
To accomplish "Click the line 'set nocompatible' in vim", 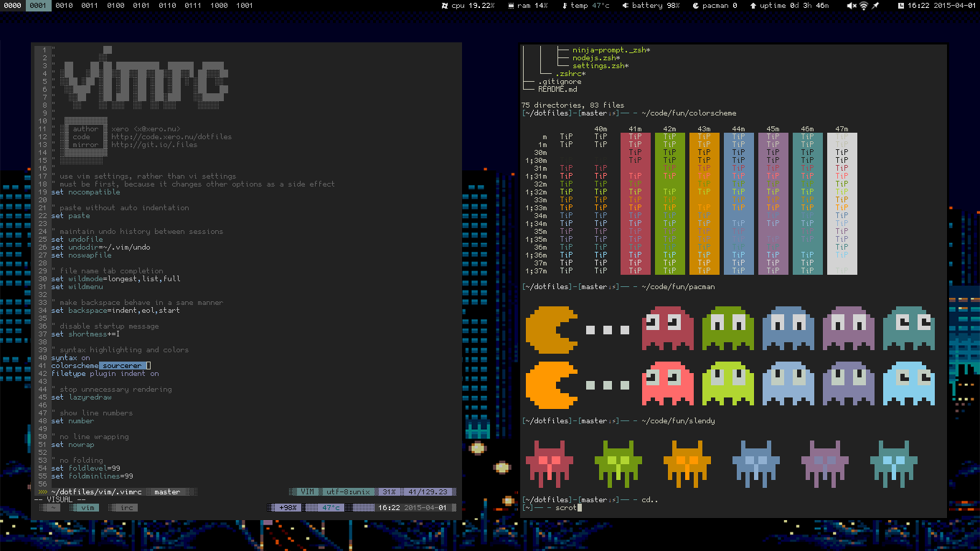I will click(x=86, y=192).
